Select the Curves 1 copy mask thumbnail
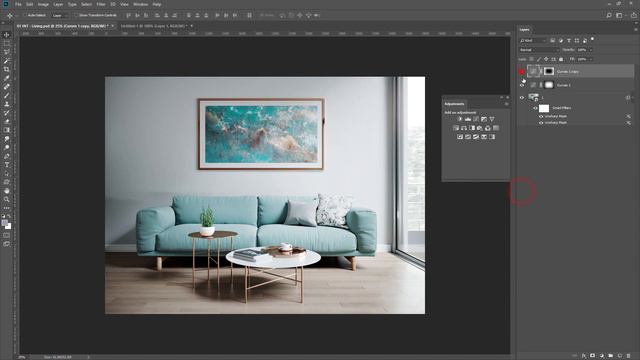This screenshot has width=640, height=360. point(549,71)
